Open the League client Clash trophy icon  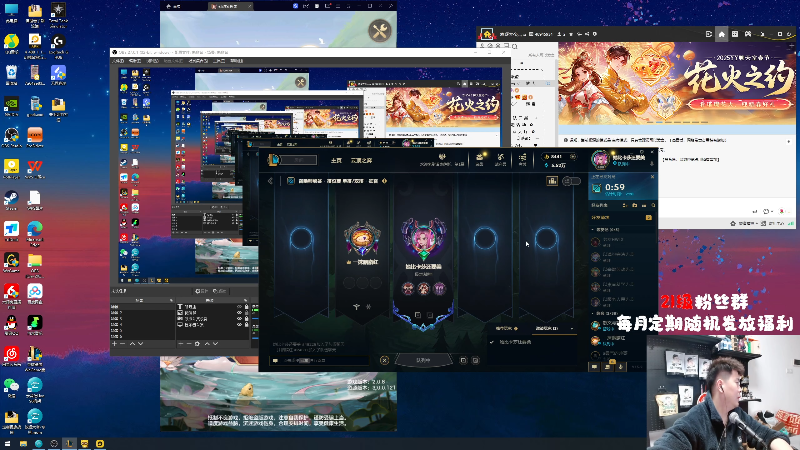click(x=442, y=157)
